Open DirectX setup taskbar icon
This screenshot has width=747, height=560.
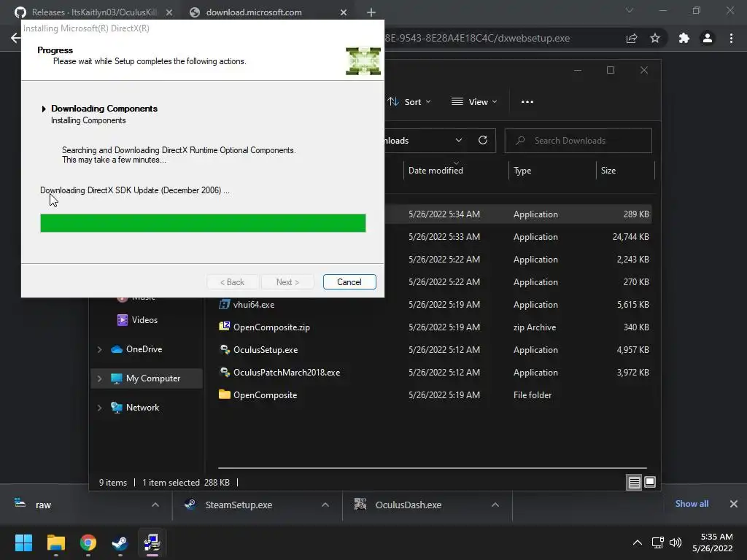(152, 542)
